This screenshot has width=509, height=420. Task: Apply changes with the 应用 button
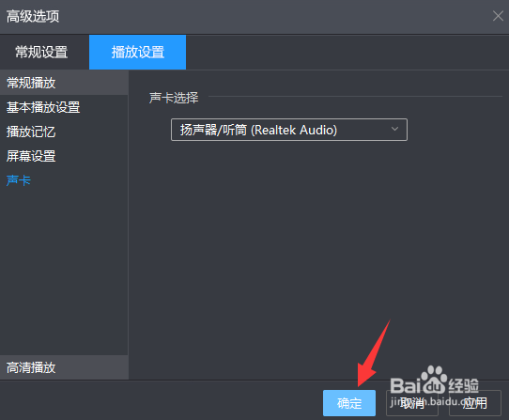(475, 403)
